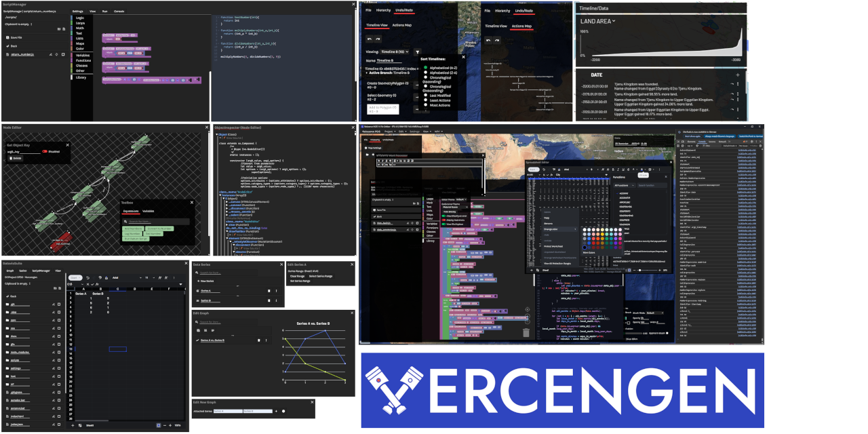Click Back arrow in ScriptManager sidebar

(x=7, y=46)
